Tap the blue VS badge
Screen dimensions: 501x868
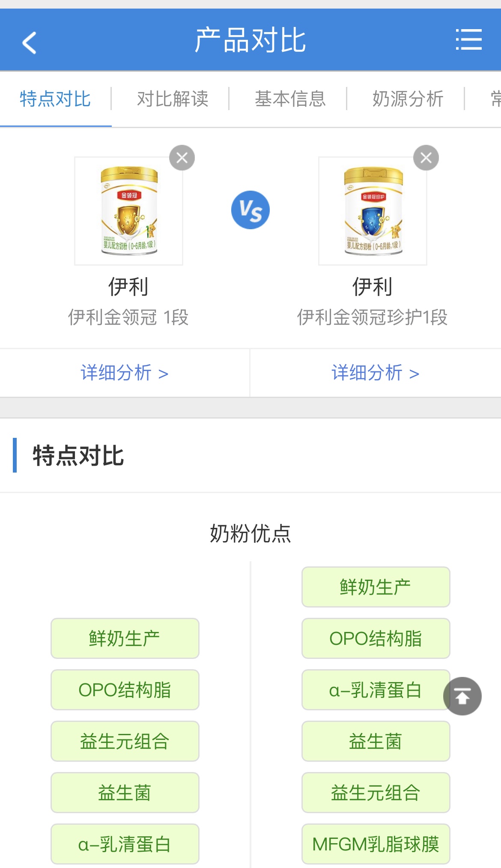pos(250,210)
